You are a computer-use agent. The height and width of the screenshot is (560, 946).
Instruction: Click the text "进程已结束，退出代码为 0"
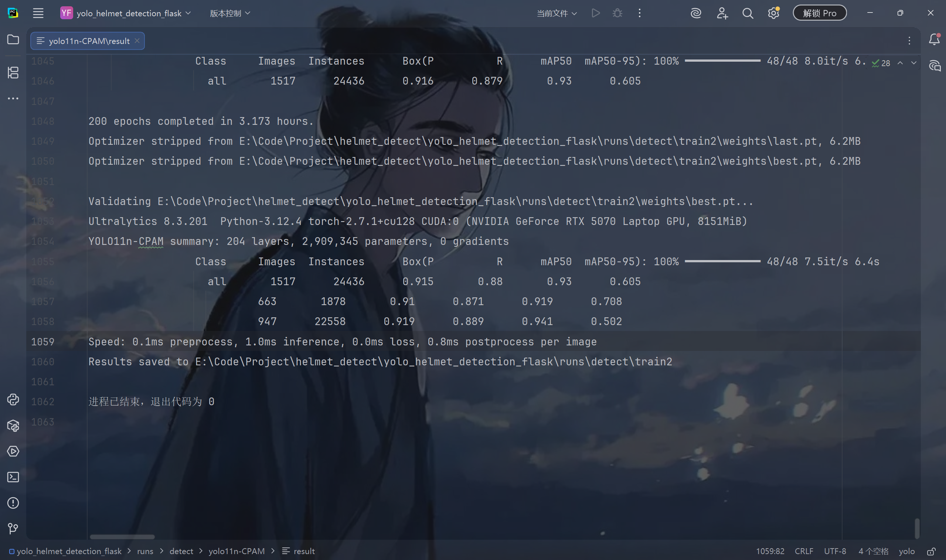152,402
